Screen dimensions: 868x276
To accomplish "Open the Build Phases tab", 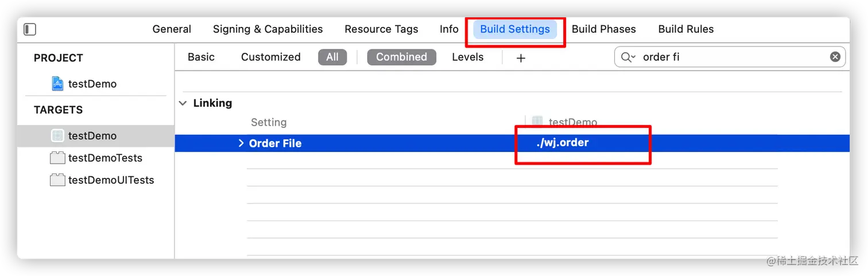I will [x=603, y=29].
